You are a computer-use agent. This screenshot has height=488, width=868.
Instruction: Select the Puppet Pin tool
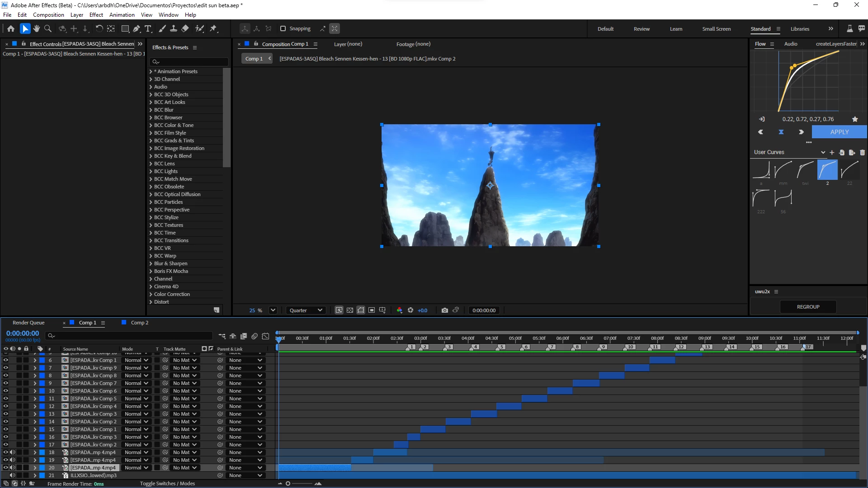coord(214,28)
